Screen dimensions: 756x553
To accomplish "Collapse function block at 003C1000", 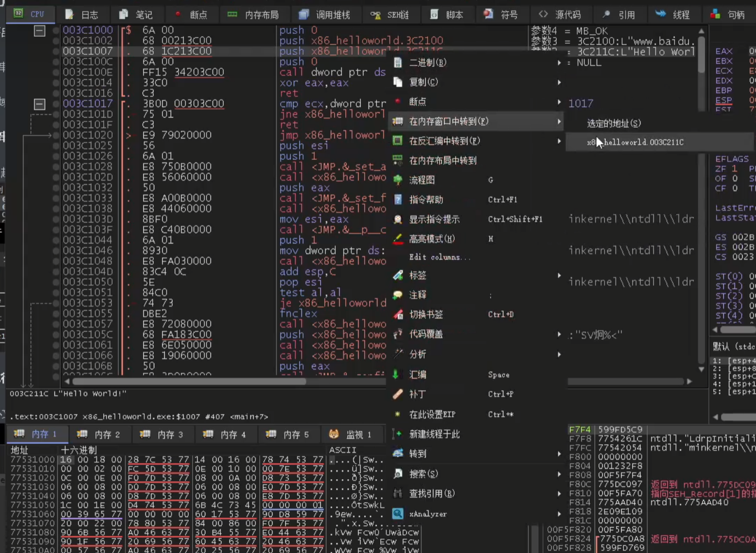I will (39, 31).
